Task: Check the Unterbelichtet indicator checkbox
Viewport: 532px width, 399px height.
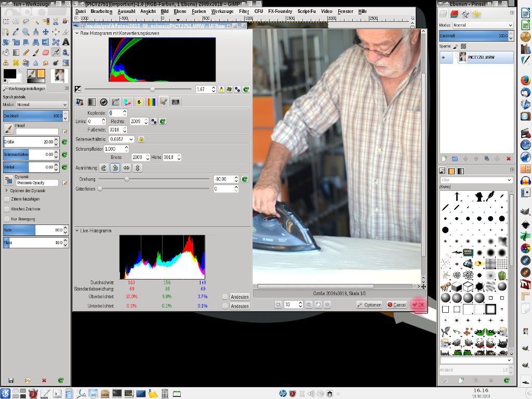Action: click(x=224, y=306)
